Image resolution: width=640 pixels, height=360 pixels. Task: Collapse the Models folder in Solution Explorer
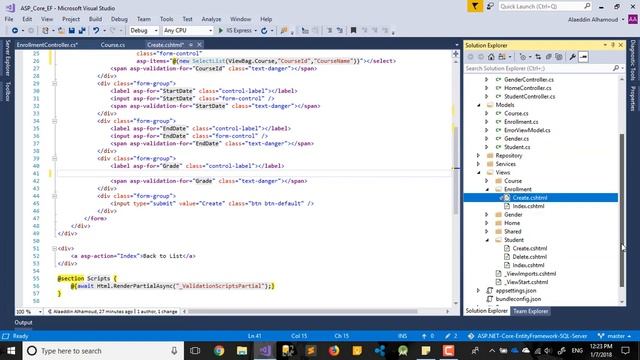point(479,105)
